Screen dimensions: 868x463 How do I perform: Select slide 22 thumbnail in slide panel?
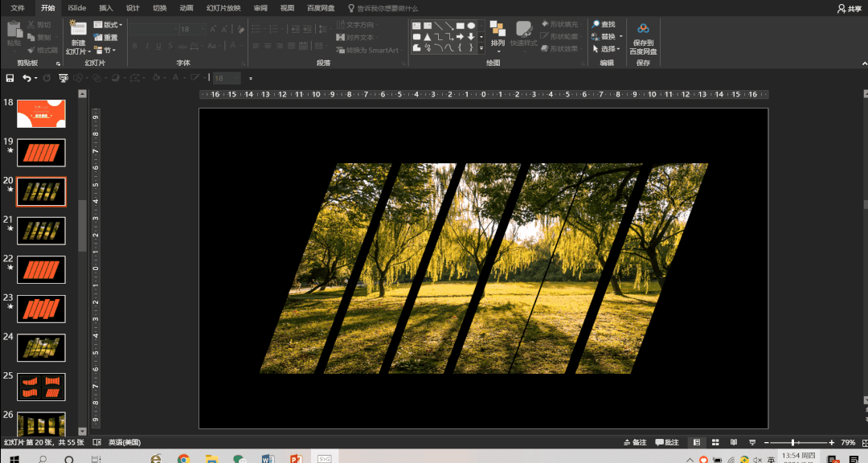[41, 268]
